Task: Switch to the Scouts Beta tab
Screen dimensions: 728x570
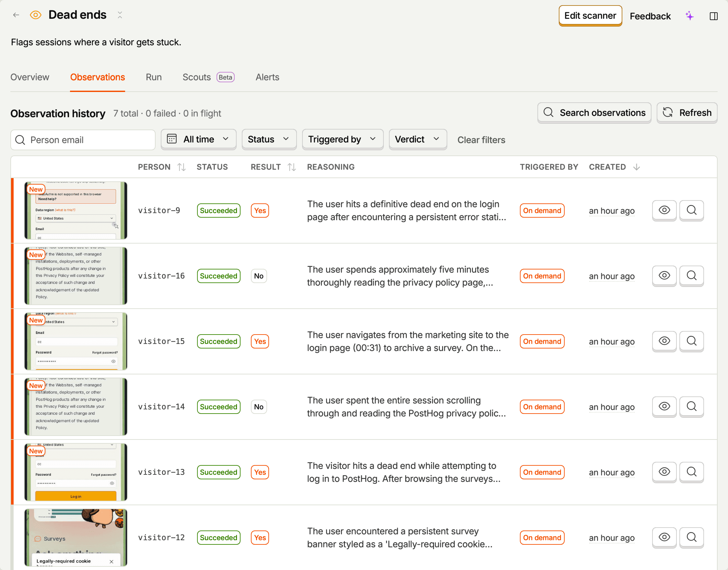Action: point(208,77)
